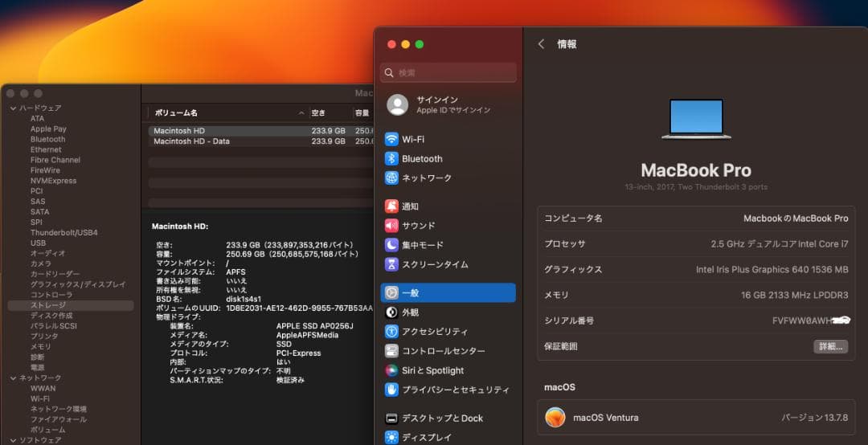This screenshot has height=445, width=868.
Task: Select USB in hardware list
Action: coord(39,243)
